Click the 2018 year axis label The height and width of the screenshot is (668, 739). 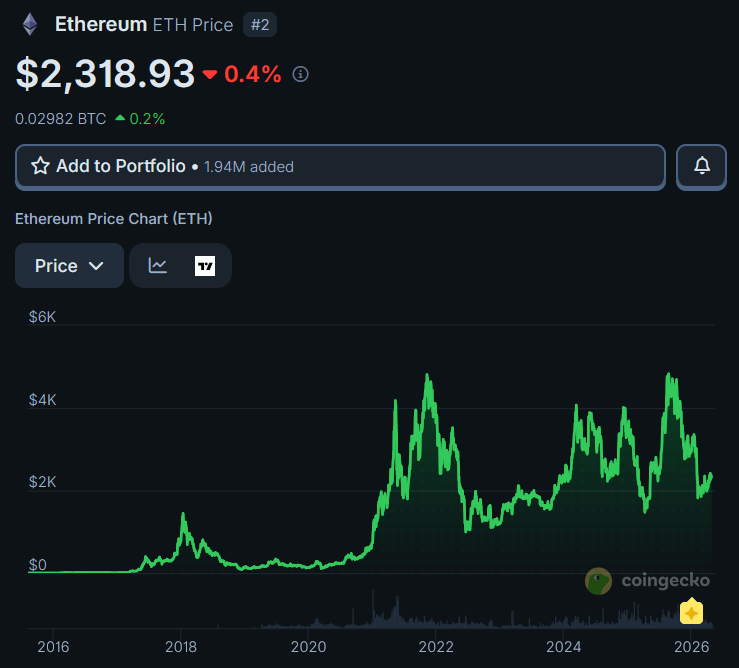click(181, 647)
